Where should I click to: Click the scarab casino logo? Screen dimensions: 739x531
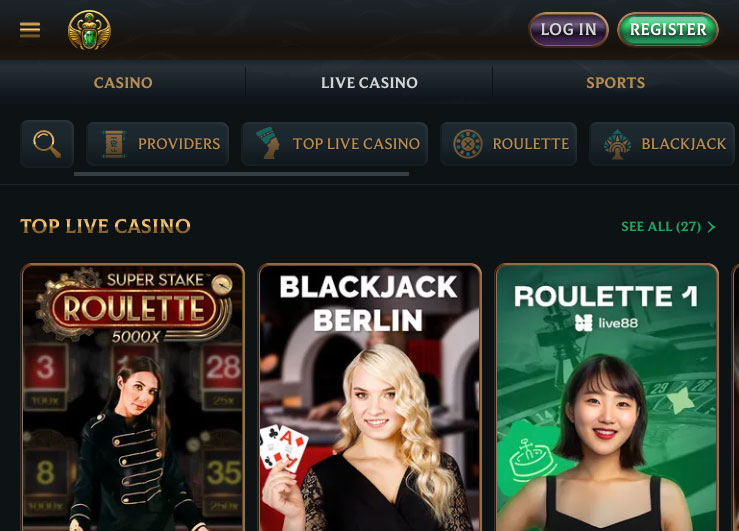coord(89,30)
